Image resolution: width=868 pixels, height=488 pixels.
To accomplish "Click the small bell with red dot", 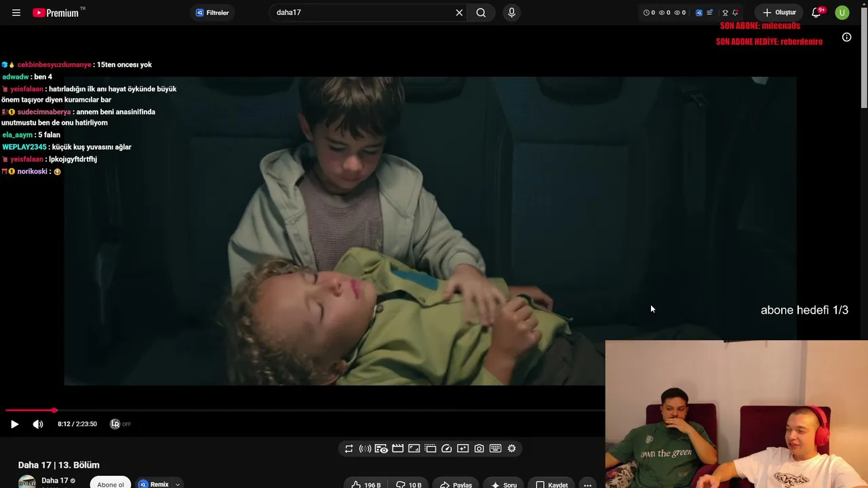I will (735, 12).
